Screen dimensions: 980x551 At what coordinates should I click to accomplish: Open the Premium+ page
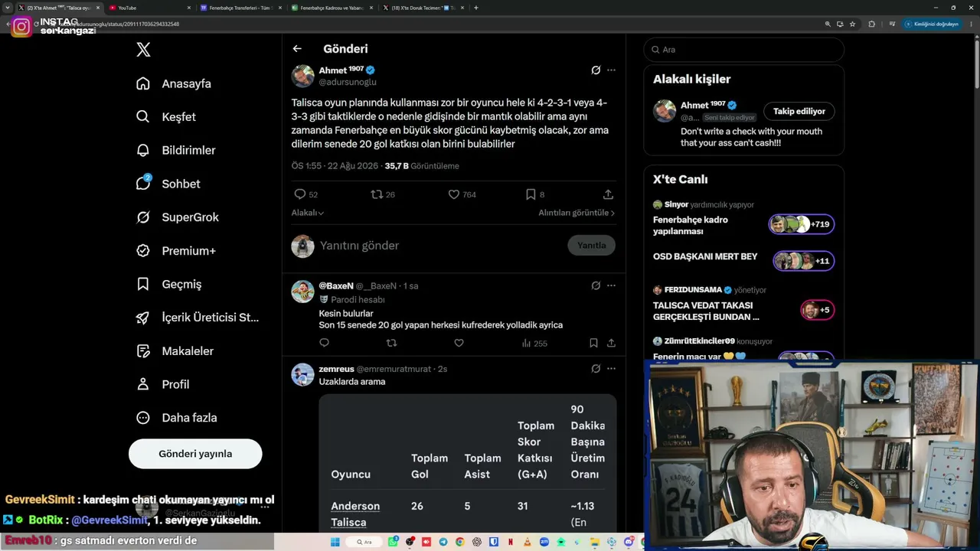pos(176,251)
